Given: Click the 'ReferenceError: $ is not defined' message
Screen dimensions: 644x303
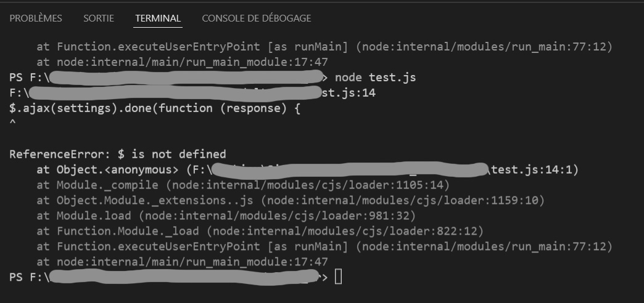Looking at the screenshot, I should point(117,155).
